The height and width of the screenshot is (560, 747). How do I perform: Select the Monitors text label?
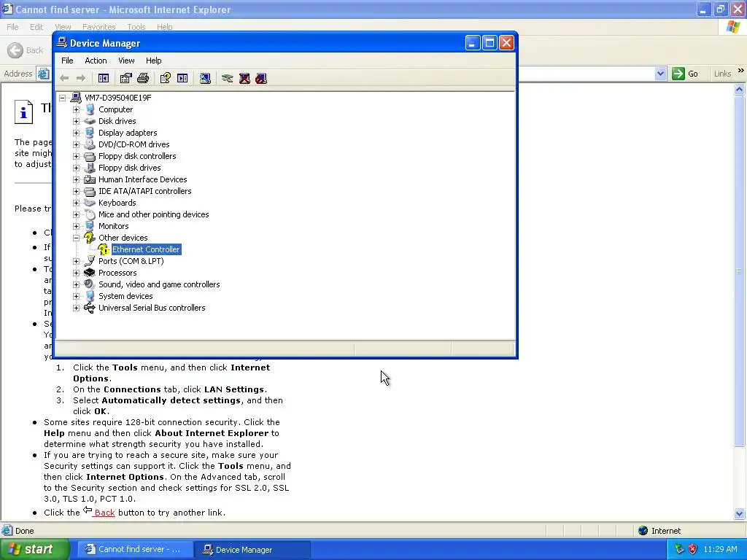(113, 226)
